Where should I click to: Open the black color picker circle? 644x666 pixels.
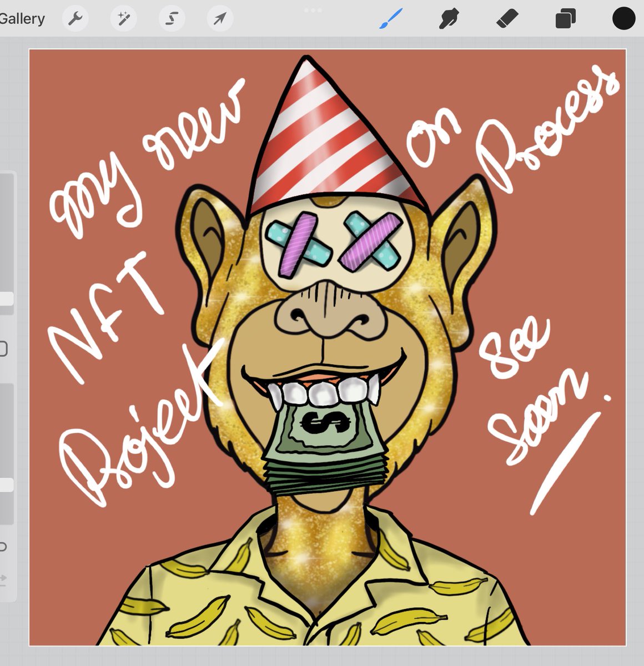pyautogui.click(x=623, y=18)
